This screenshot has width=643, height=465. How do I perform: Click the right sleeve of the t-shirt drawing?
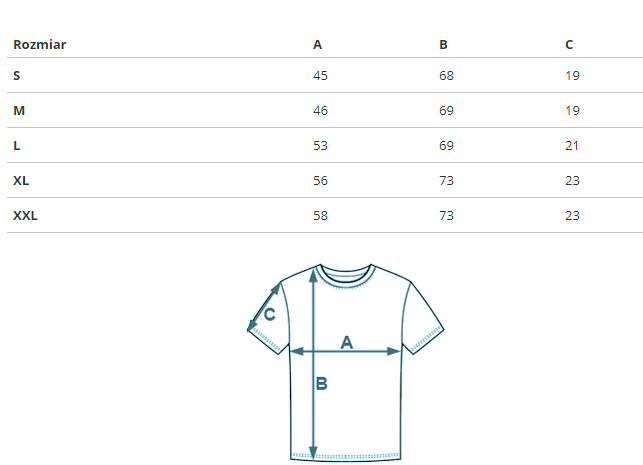pyautogui.click(x=422, y=315)
